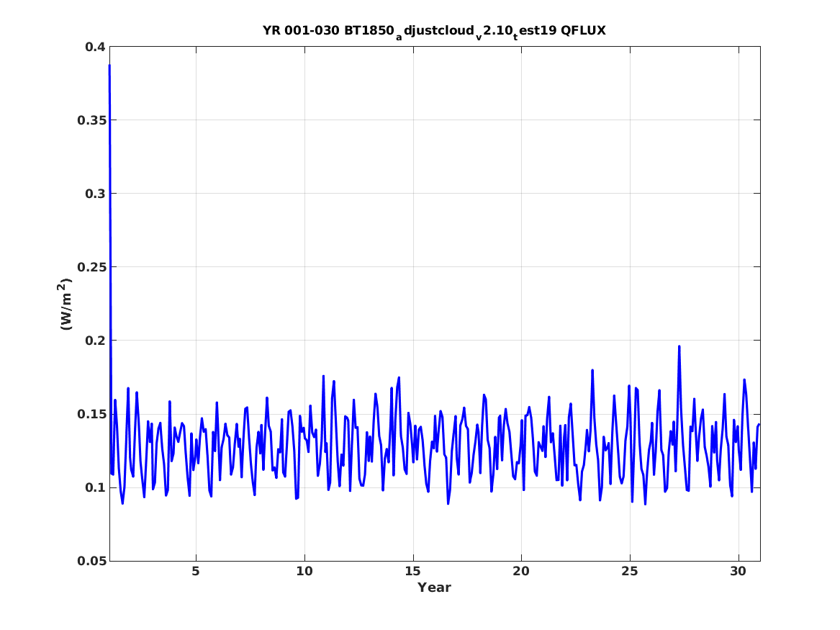840x630 pixels.
Task: Click y-axis tick label 0.3
Action: point(95,194)
